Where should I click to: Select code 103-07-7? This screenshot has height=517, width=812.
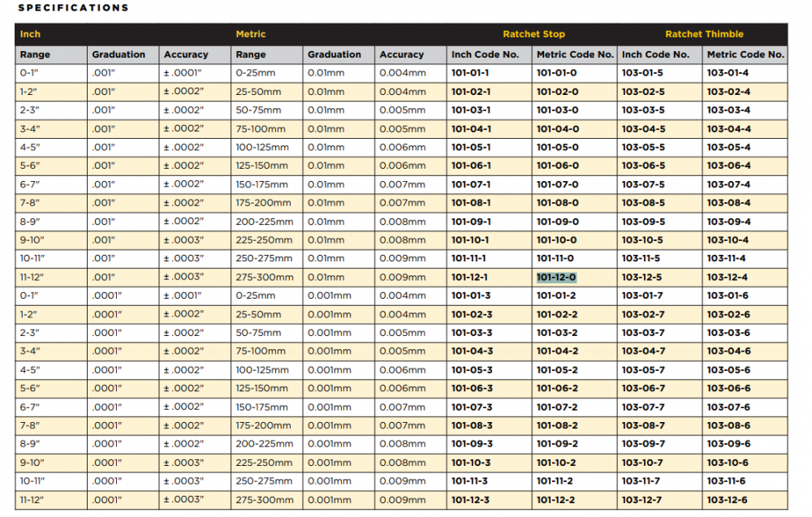(x=643, y=407)
